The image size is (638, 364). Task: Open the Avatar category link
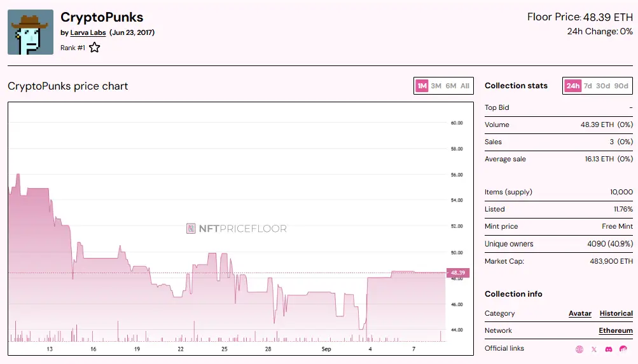click(x=579, y=313)
